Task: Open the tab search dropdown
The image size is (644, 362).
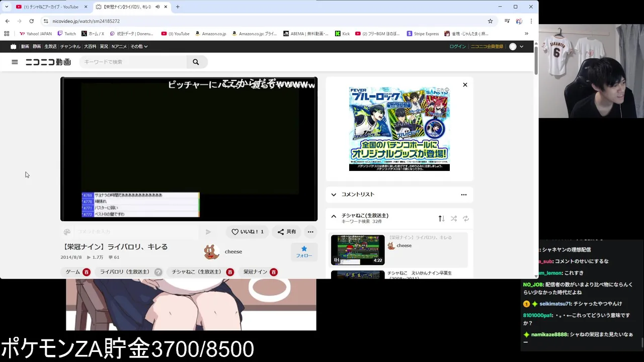Action: 7,7
